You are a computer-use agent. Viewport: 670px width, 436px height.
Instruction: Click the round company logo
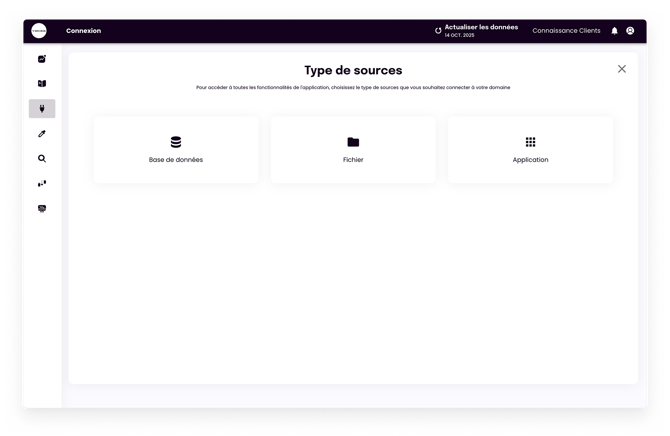coord(39,31)
